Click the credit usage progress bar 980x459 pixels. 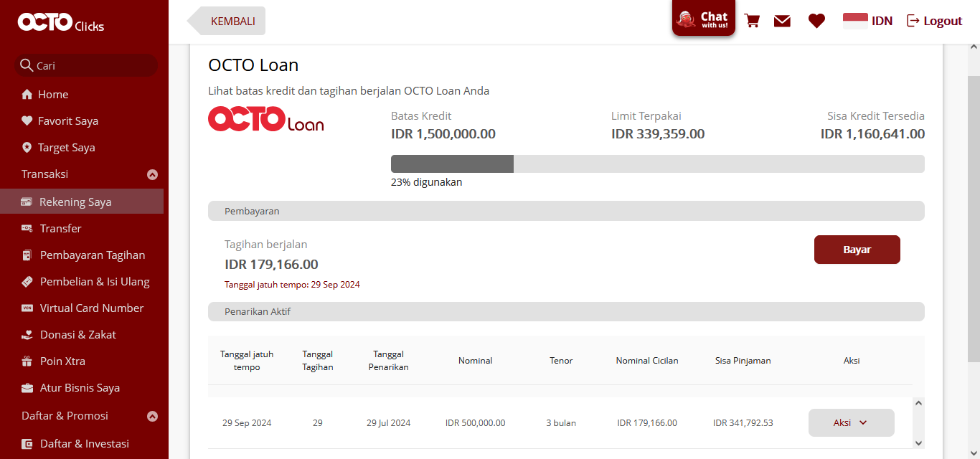[x=657, y=164]
